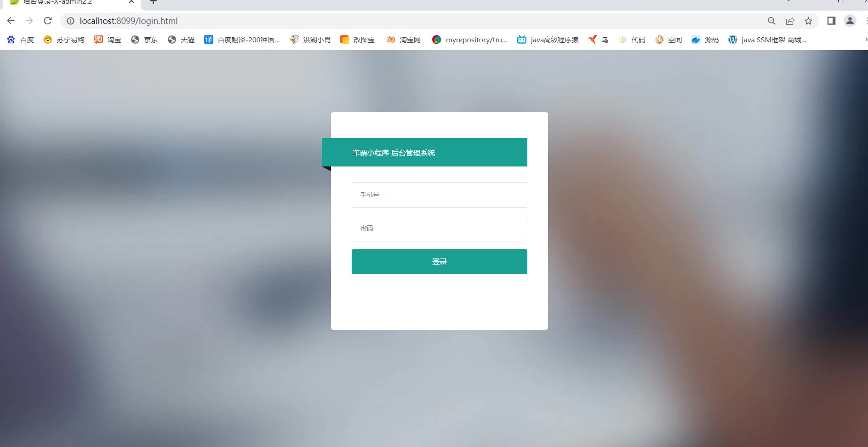The height and width of the screenshot is (447, 868).
Task: Open the java SSM框架 商城 bookmark
Action: [767, 40]
